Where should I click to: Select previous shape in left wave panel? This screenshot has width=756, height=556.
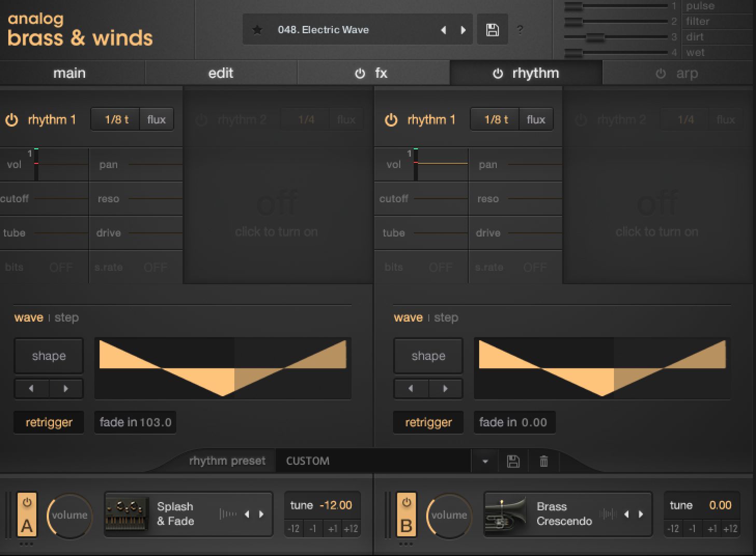pos(32,388)
